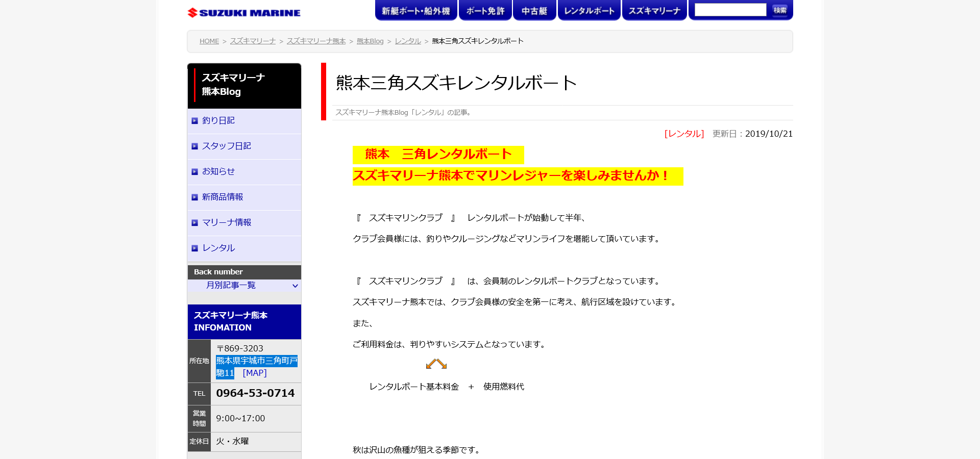Open スズキマリーナ熊本 breadcrumb link
The height and width of the screenshot is (459, 980).
coord(316,41)
